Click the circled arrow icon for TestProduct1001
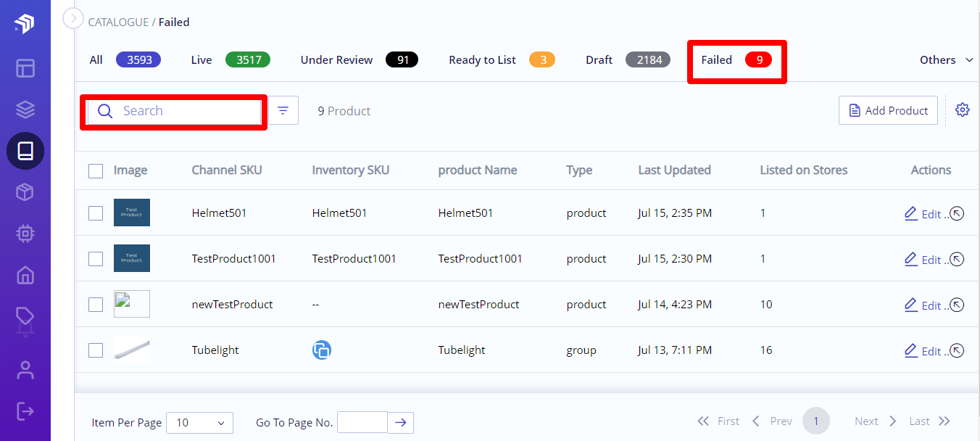This screenshot has width=980, height=441. 957,259
